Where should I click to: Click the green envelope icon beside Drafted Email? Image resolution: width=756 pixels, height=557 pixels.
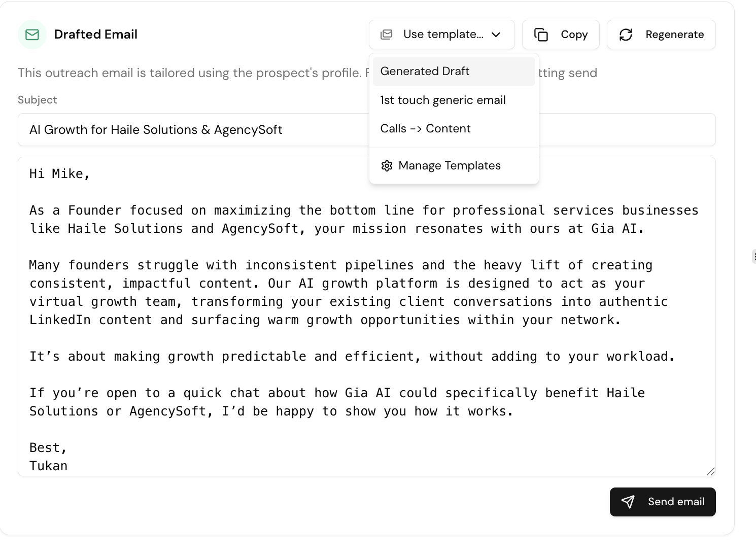pyautogui.click(x=32, y=34)
